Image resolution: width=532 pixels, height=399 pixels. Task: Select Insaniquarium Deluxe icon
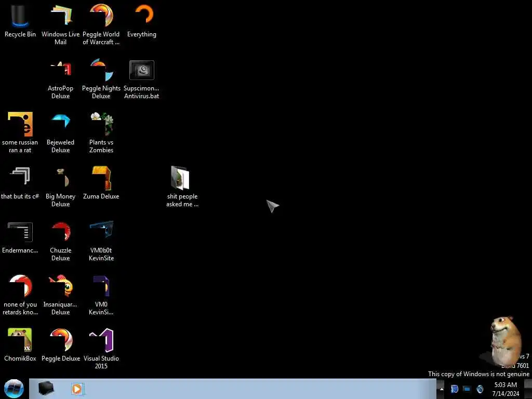click(x=60, y=295)
